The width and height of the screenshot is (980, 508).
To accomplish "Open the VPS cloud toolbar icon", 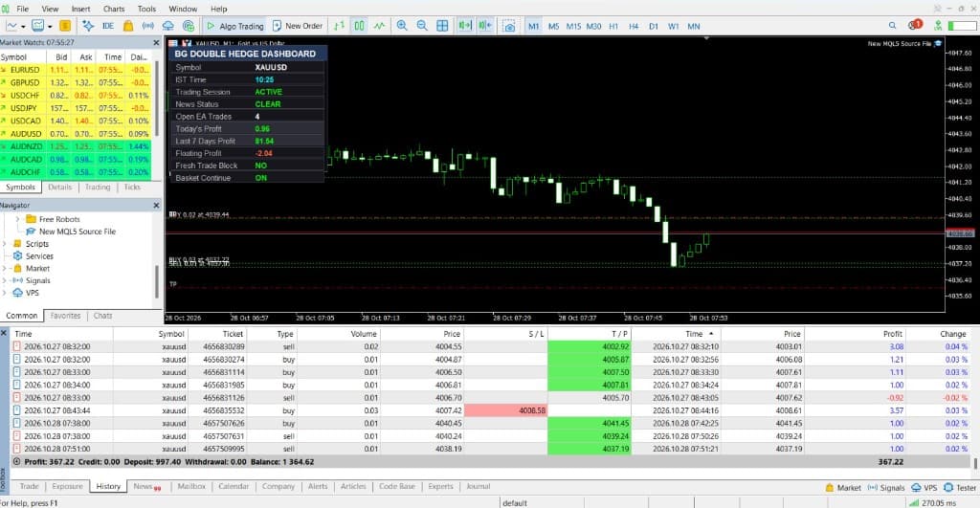I will [x=168, y=26].
